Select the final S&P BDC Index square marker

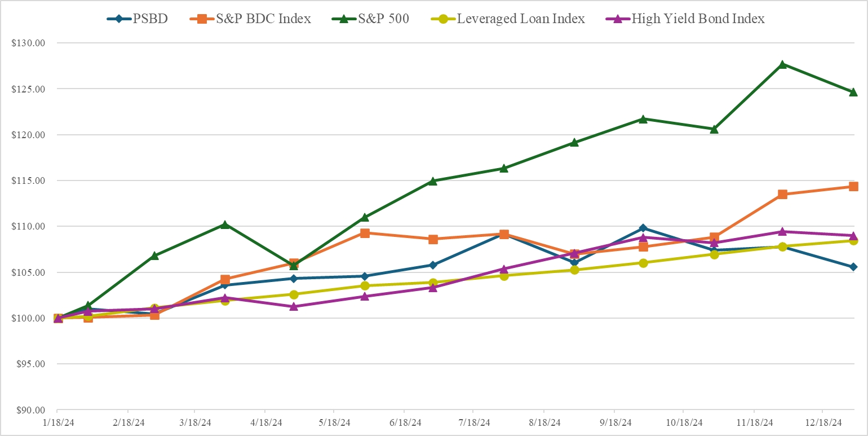pyautogui.click(x=853, y=187)
